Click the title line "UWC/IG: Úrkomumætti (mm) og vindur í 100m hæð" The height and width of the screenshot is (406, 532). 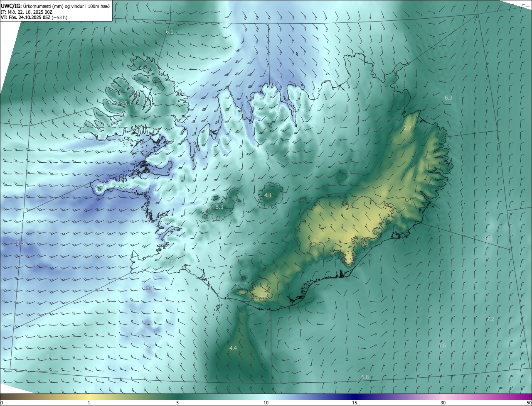[x=55, y=6]
